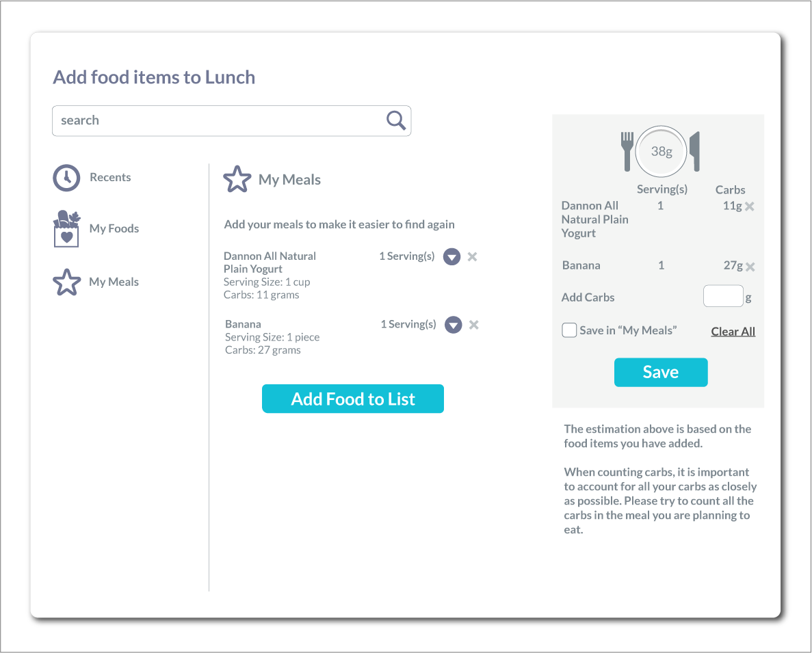
Task: Select My Meals in the sidebar
Action: click(114, 282)
